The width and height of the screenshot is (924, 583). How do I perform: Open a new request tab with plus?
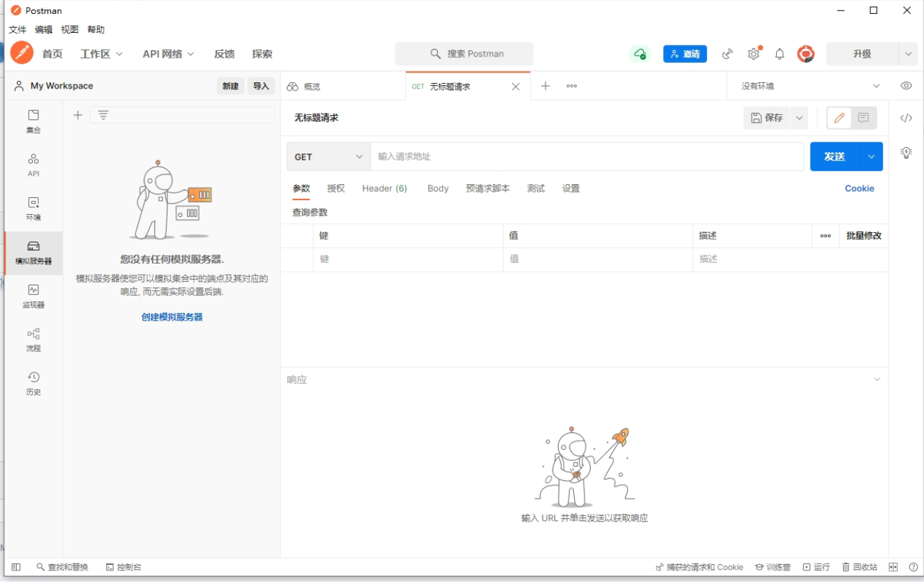[545, 86]
